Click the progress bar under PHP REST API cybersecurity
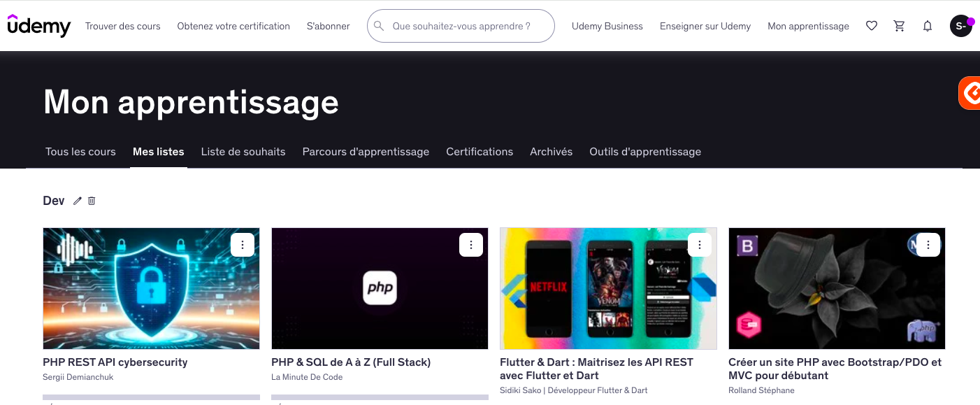 [x=151, y=398]
